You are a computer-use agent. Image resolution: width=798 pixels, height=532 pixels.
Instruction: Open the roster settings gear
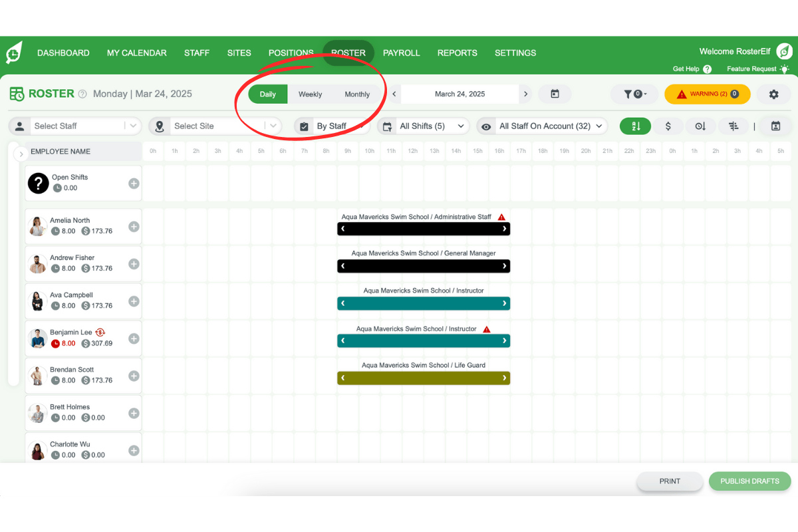click(773, 94)
